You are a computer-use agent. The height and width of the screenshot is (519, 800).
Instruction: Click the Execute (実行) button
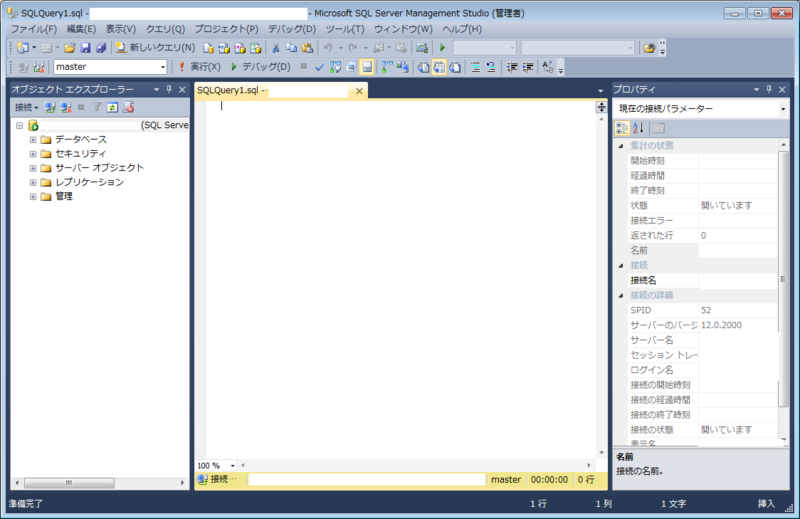(199, 67)
